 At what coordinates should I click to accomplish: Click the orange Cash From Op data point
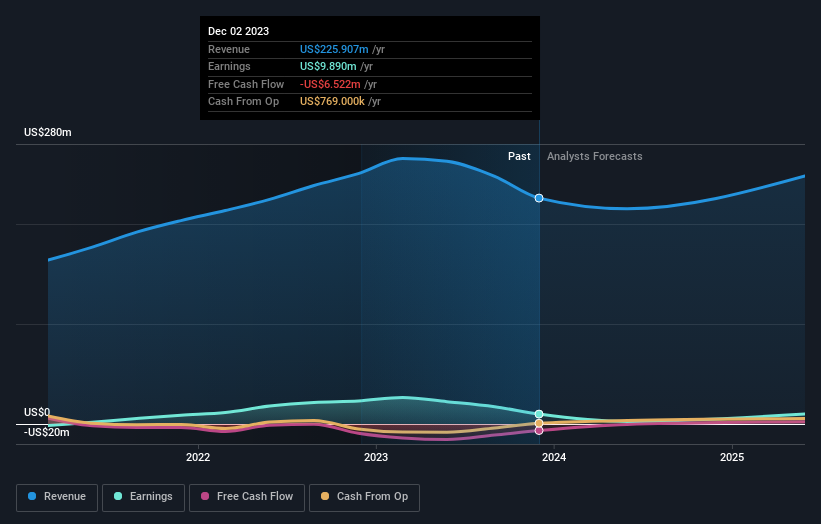539,423
